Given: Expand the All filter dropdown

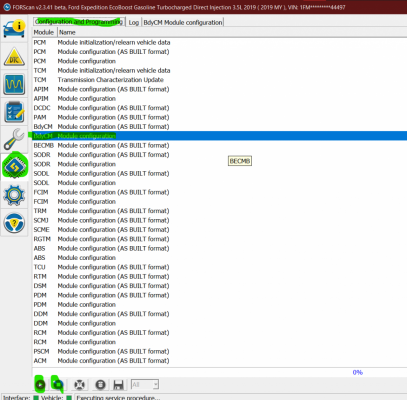Looking at the screenshot, I should (x=145, y=385).
